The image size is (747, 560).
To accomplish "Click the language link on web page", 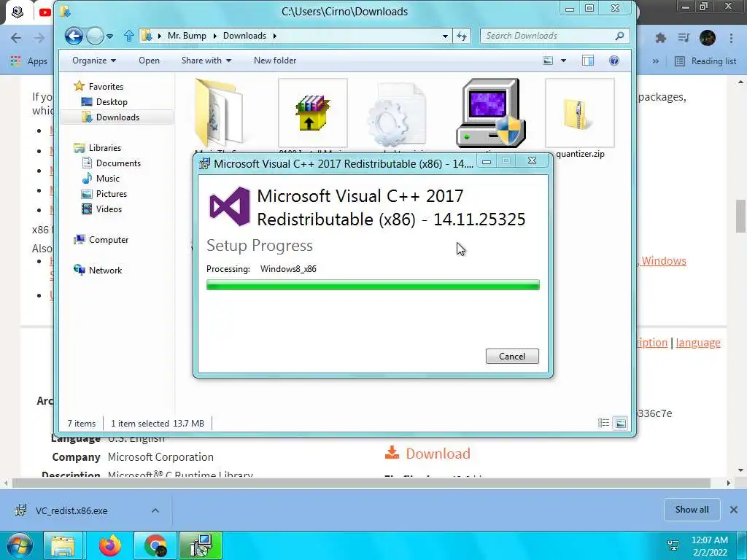I will tap(698, 343).
